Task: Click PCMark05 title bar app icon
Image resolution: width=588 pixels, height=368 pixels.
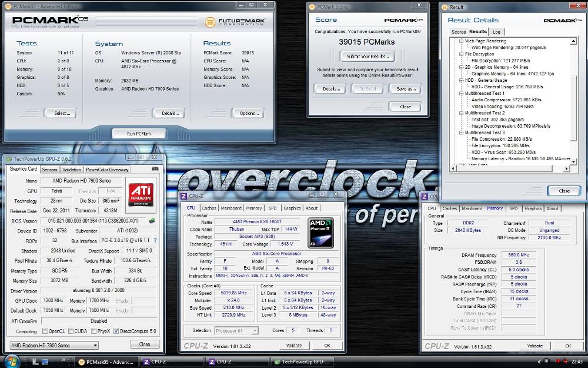Action: (8, 6)
